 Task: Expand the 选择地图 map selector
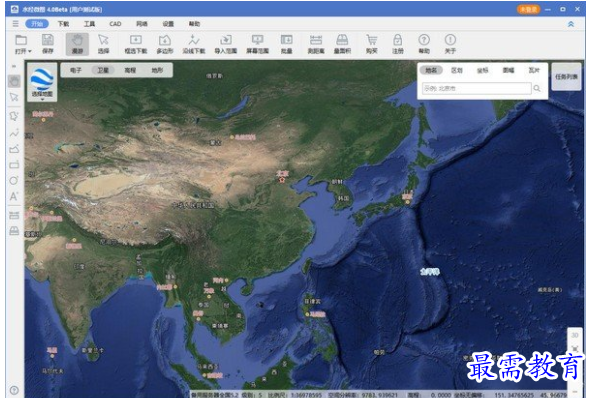pos(42,83)
